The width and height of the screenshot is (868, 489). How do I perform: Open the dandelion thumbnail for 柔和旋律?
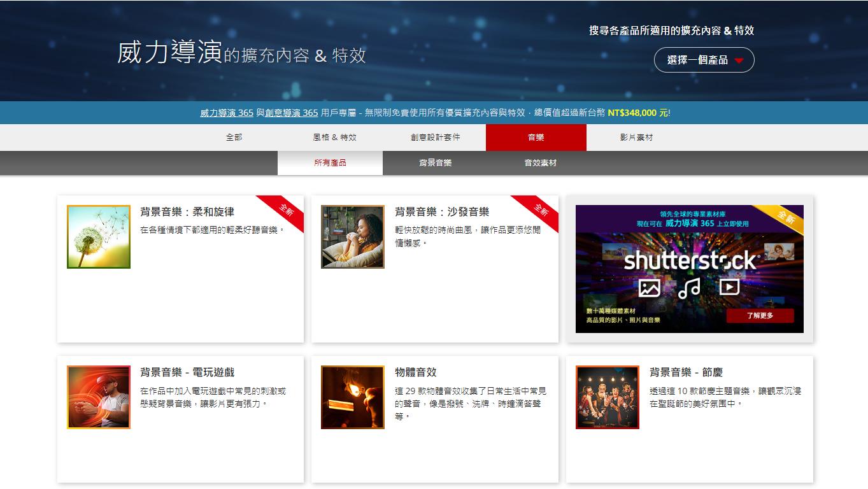(x=99, y=237)
